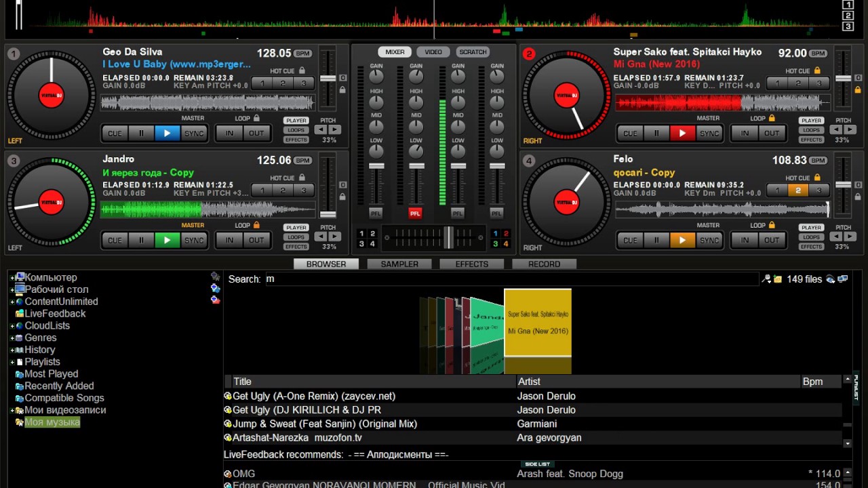Expand the Playlists tree node
The height and width of the screenshot is (488, 868).
pos(12,363)
